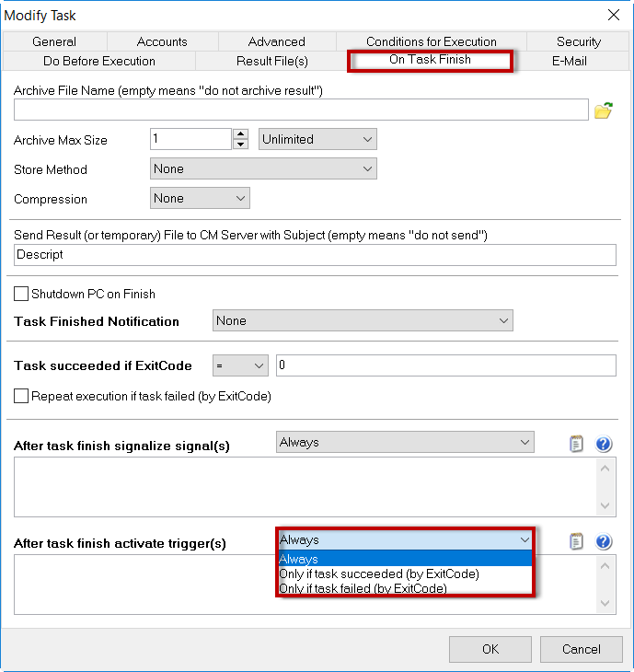This screenshot has width=634, height=672.
Task: Increase Archive Max Size value
Action: click(x=241, y=133)
